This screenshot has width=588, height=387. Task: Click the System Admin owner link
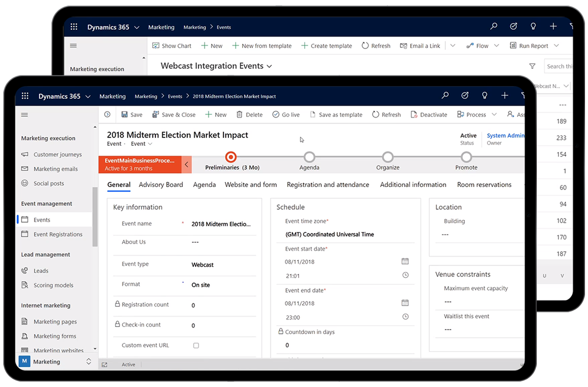(x=505, y=135)
